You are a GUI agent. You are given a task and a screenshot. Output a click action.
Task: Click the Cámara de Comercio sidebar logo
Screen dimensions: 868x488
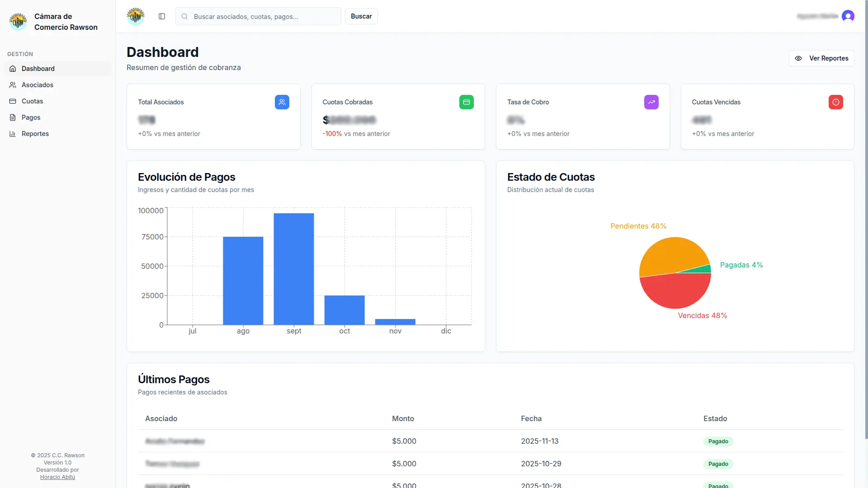[x=18, y=22]
